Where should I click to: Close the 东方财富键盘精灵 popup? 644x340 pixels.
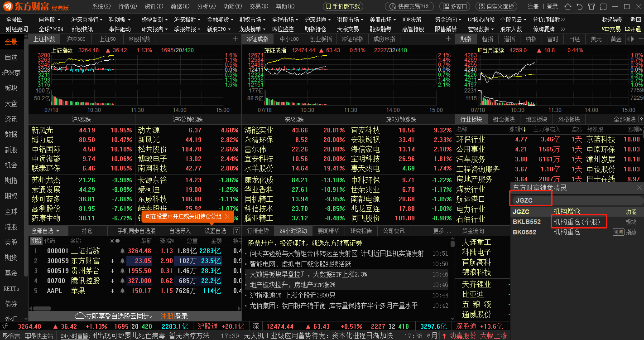coord(639,187)
